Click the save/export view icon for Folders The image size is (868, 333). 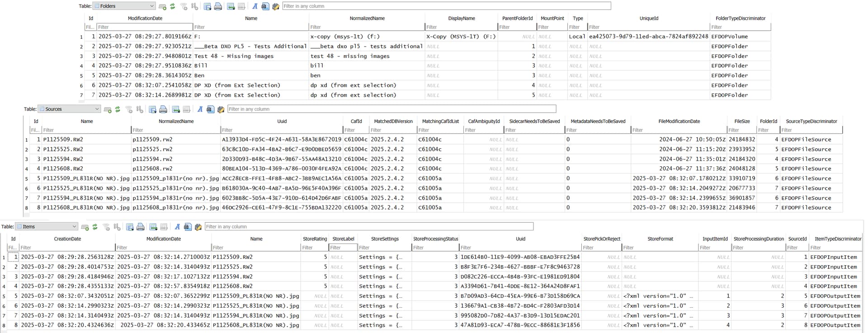tap(208, 6)
